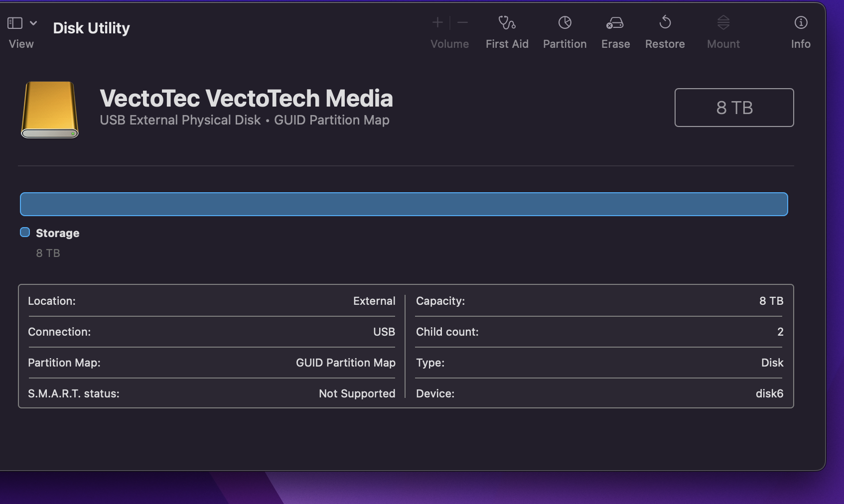
Task: Click the remove volume minus icon
Action: tap(462, 22)
